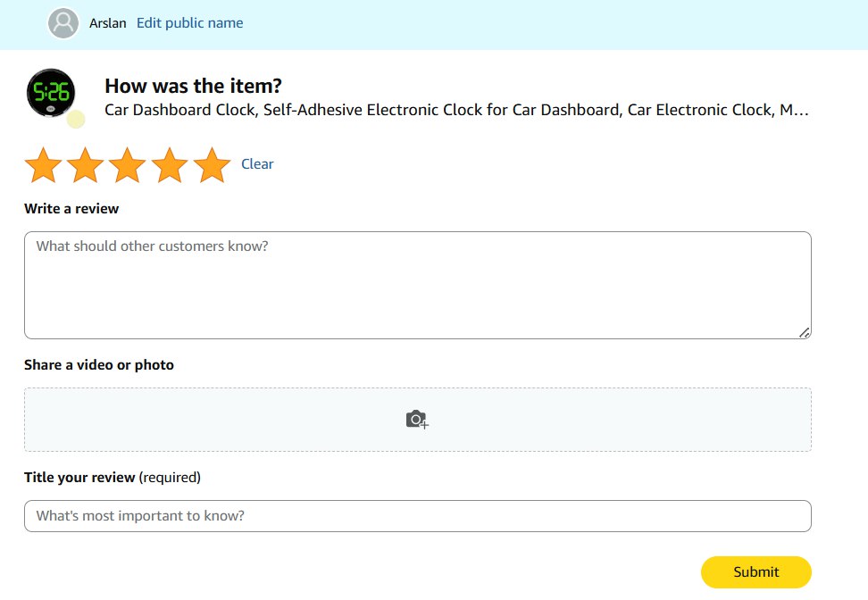868x600 pixels.
Task: Click the user profile avatar icon
Action: point(63,23)
